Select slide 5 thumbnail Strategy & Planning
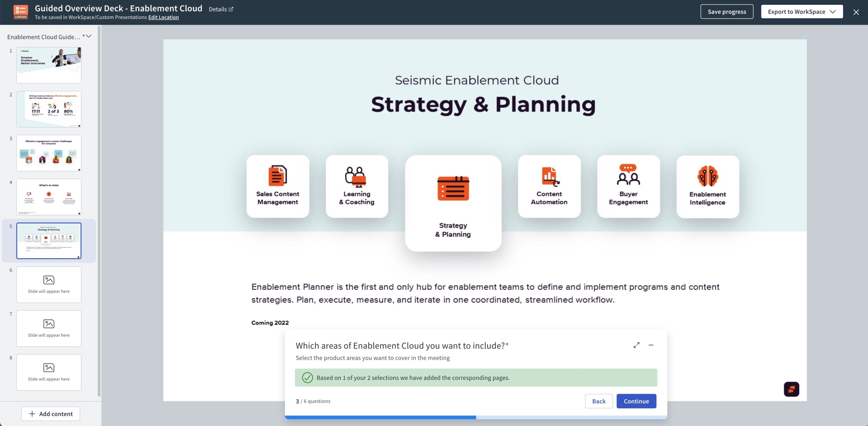 [x=49, y=241]
